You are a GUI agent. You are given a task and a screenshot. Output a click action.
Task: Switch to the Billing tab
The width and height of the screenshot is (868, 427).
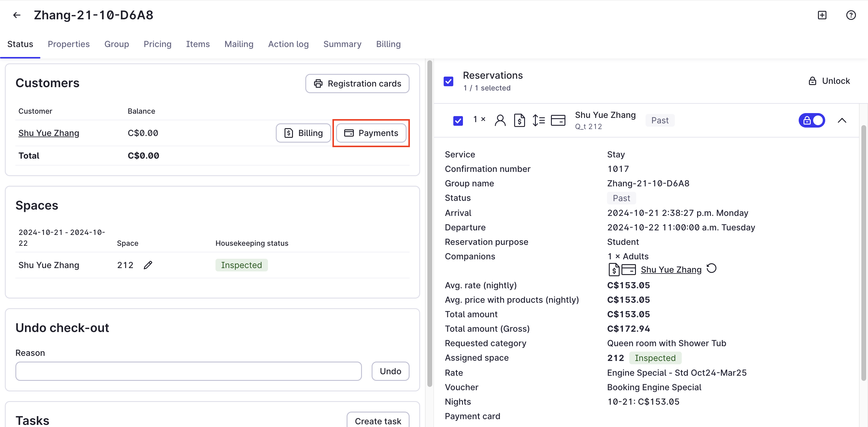388,44
